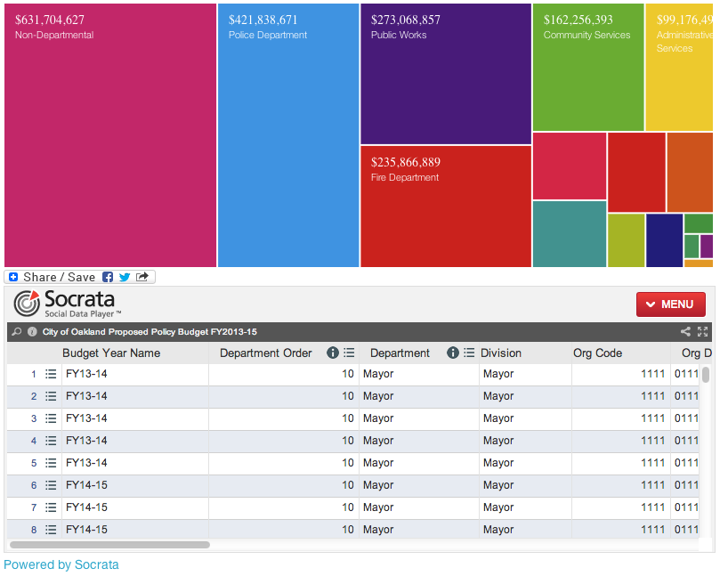Viewport: 728px width, 576px height.
Task: Open the red MENU button
Action: coord(670,304)
